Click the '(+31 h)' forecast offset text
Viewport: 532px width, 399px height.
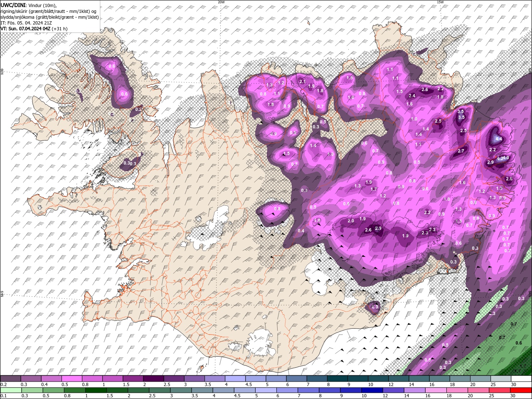60,29
